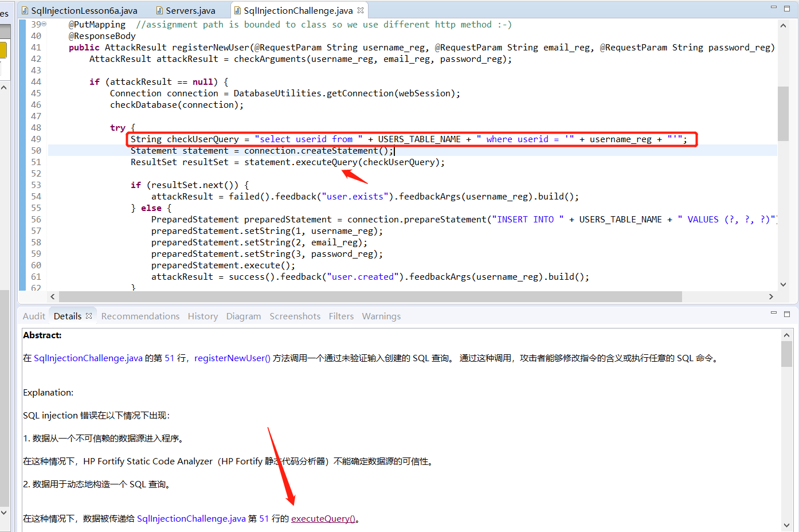
Task: Switch to the Audit tab
Action: [33, 316]
